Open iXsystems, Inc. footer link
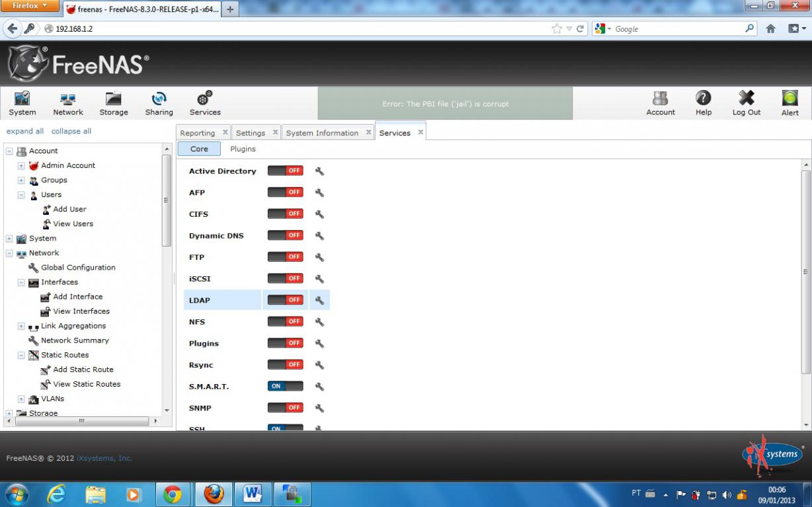Viewport: 812px width, 507px height. point(104,458)
